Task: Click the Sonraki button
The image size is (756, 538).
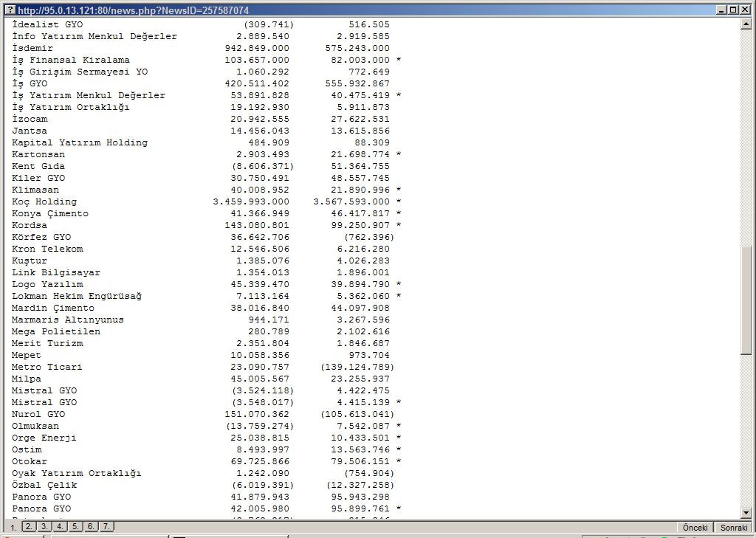Action: coord(734,528)
